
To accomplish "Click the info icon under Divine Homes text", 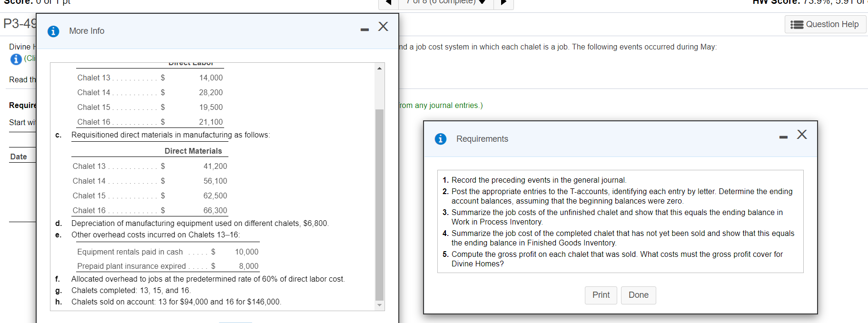I will click(x=16, y=59).
